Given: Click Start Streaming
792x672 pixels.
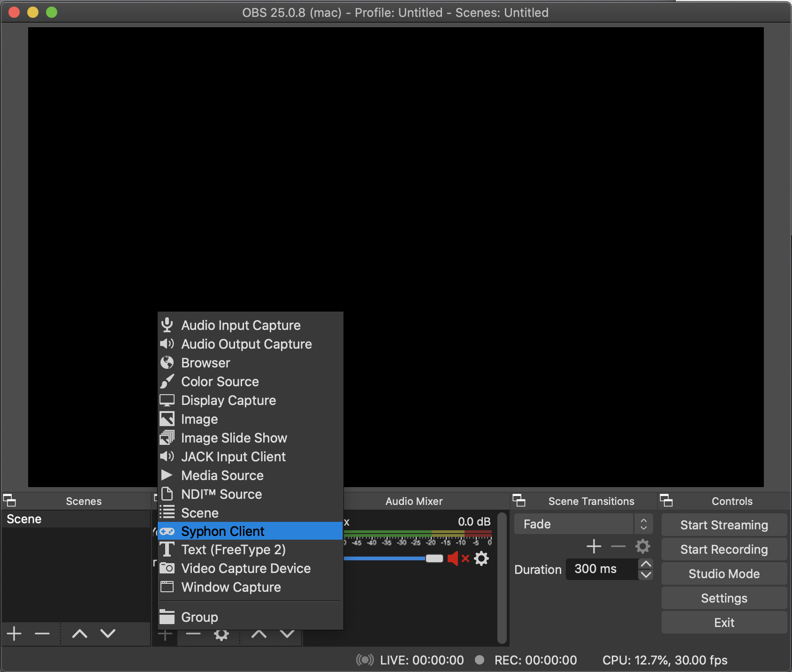Looking at the screenshot, I should tap(724, 525).
